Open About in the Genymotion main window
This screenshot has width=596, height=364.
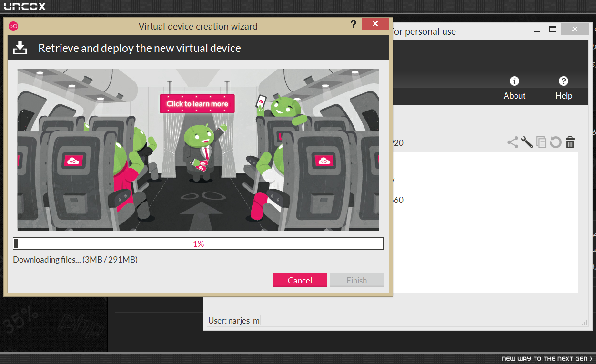click(515, 89)
